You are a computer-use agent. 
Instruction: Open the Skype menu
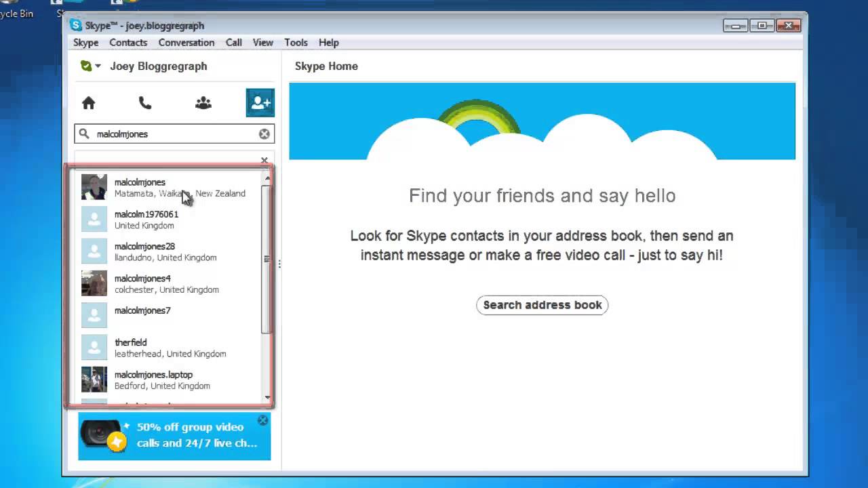pyautogui.click(x=86, y=43)
